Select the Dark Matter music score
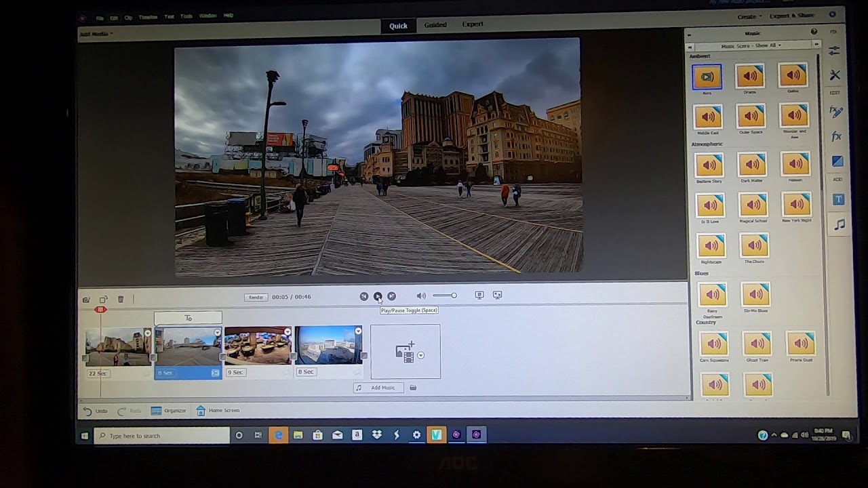Viewport: 868px width, 488px height. (x=752, y=165)
